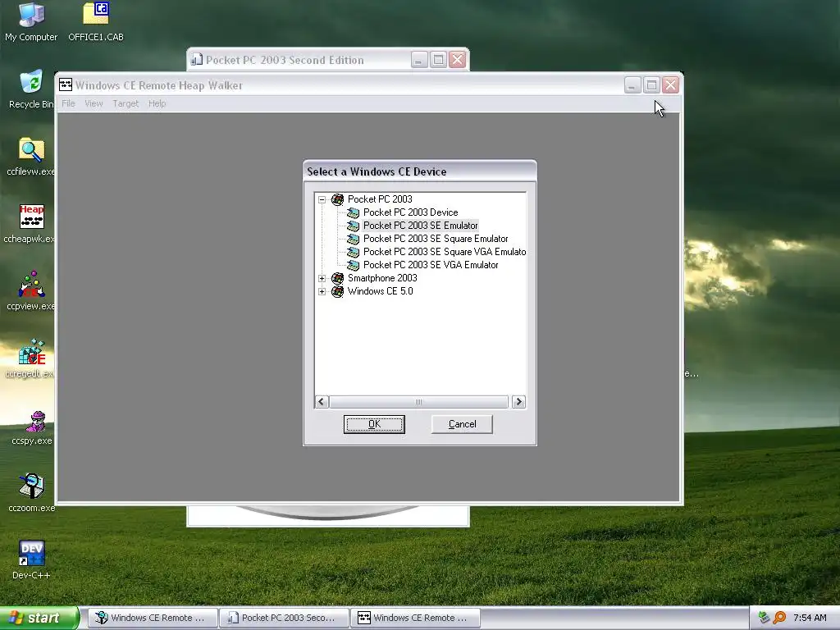Expand the Smartphone 2003 node
This screenshot has width=840, height=630.
pos(322,279)
